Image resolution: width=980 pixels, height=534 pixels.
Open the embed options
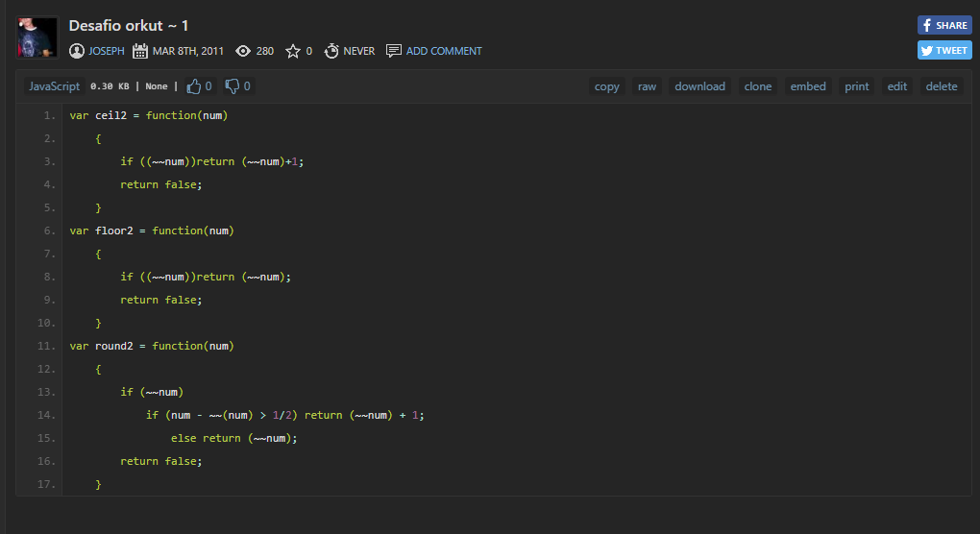[x=807, y=86]
